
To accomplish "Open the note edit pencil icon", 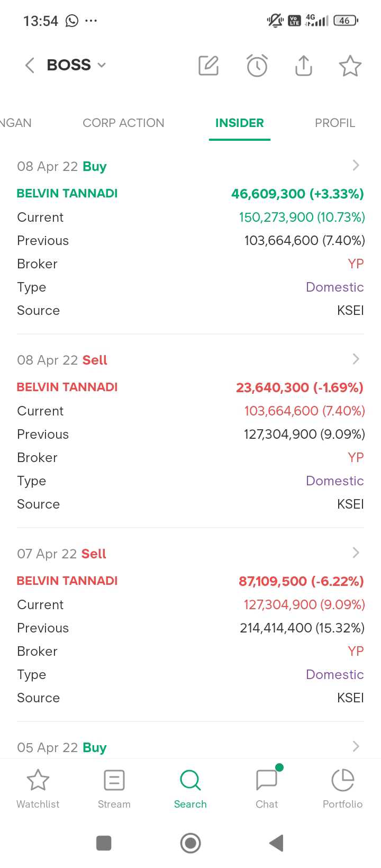I will [x=208, y=66].
